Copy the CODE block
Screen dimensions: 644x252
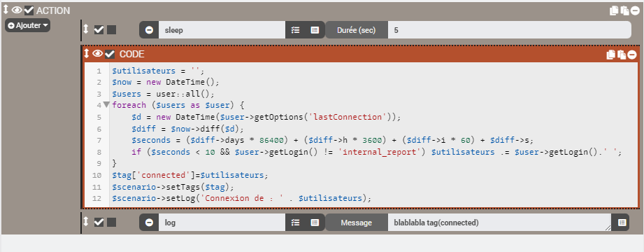[610, 55]
